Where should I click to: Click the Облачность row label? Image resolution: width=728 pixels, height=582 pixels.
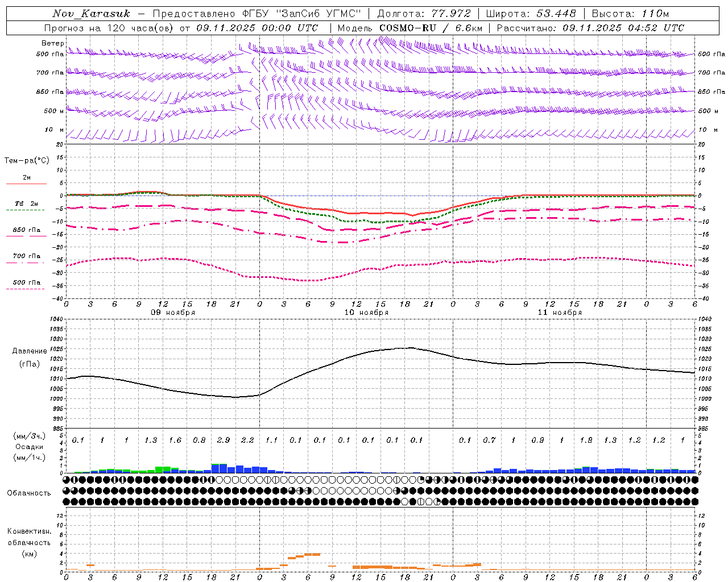(x=29, y=493)
